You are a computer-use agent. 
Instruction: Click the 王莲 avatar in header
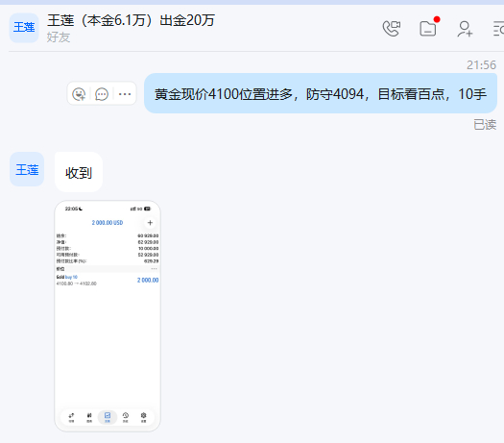click(x=24, y=28)
